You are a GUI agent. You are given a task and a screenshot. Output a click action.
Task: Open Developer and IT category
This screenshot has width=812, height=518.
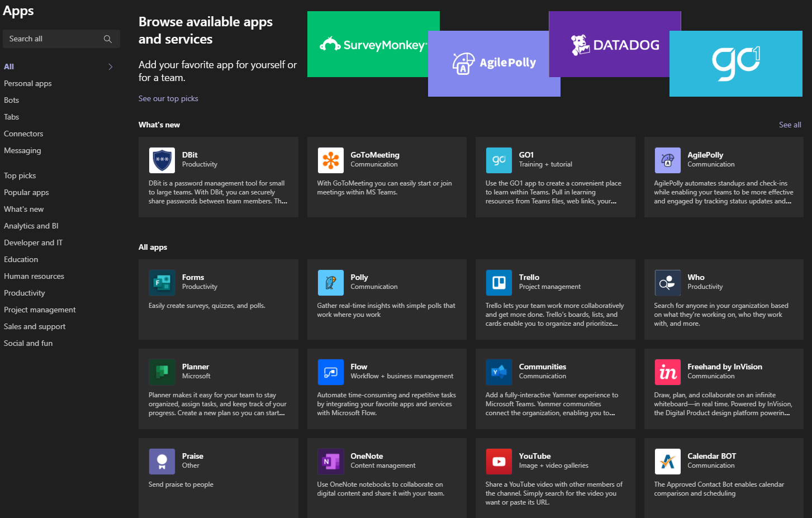34,243
